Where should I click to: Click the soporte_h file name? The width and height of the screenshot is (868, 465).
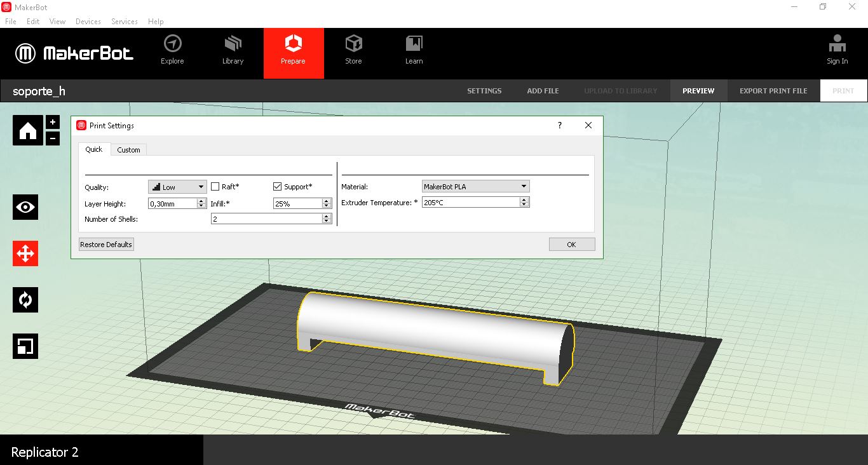pyautogui.click(x=39, y=91)
